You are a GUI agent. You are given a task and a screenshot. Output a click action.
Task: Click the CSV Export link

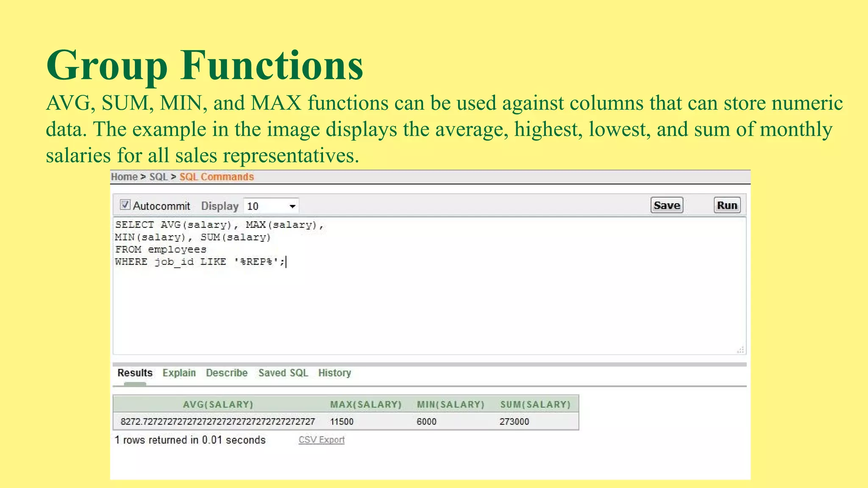322,440
